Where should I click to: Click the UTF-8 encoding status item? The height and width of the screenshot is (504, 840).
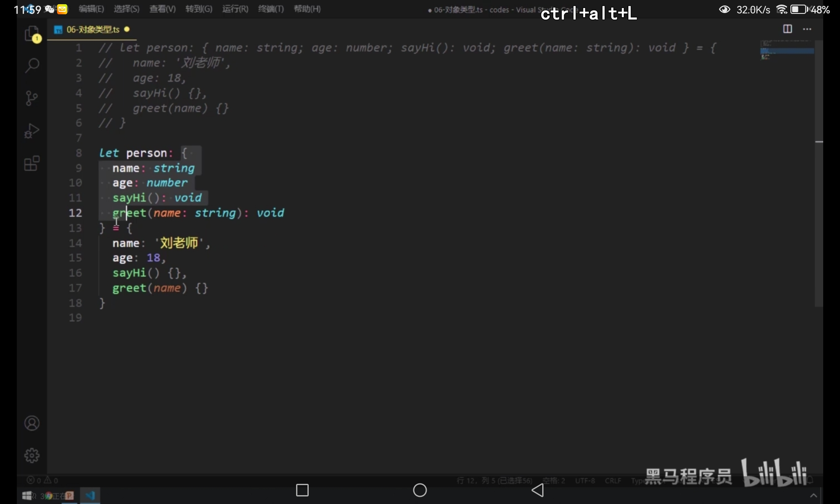(585, 480)
